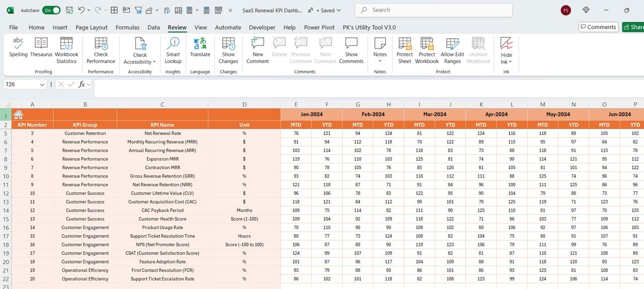Add a New Comment
644x289 pixels.
pyautogui.click(x=258, y=51)
